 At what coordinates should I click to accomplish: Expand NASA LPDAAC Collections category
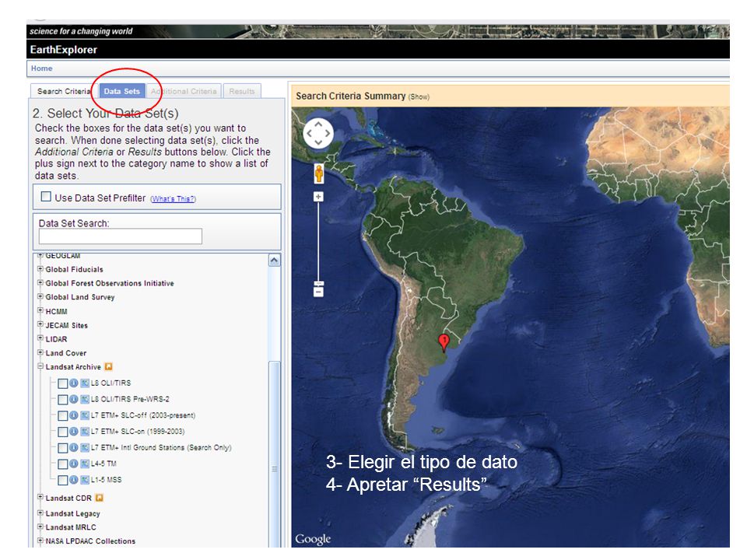click(x=40, y=541)
